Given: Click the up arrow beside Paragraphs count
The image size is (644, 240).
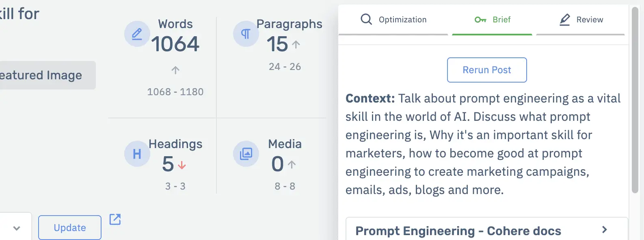Looking at the screenshot, I should click(x=296, y=44).
